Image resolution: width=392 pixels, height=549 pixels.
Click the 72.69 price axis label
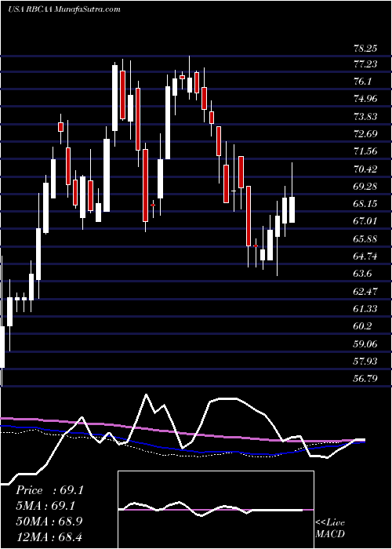366,134
